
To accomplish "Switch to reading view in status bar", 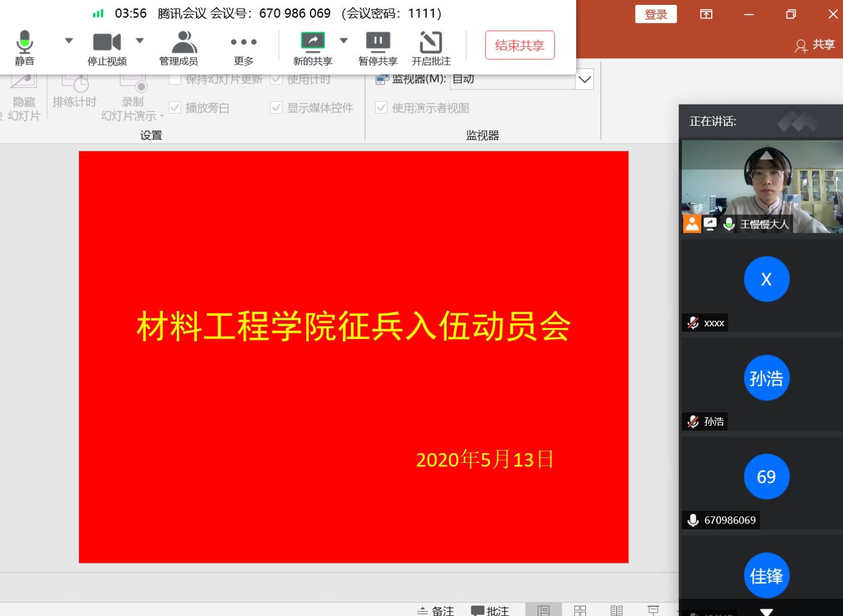I will (616, 610).
